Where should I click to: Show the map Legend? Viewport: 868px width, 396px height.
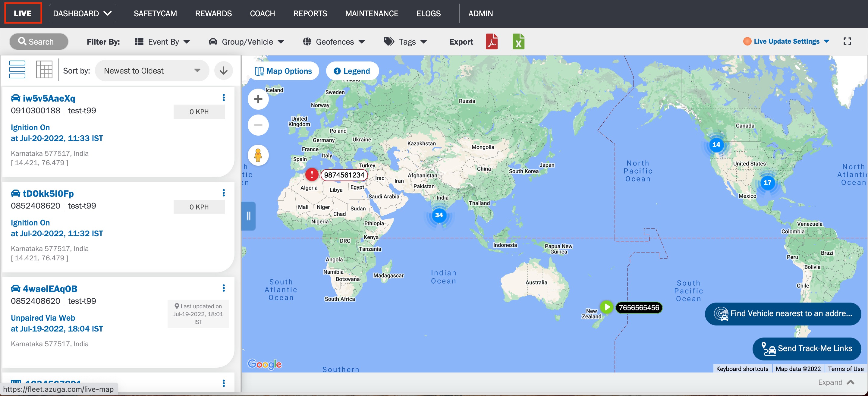point(352,71)
